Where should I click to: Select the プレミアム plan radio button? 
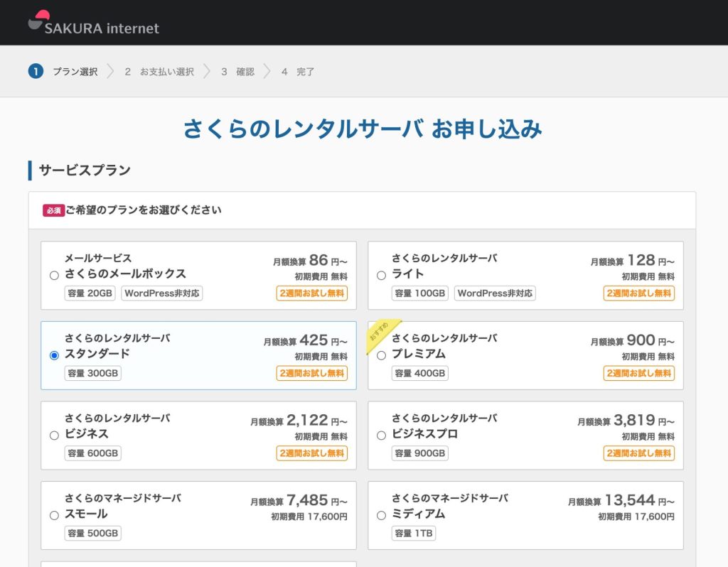coord(381,355)
